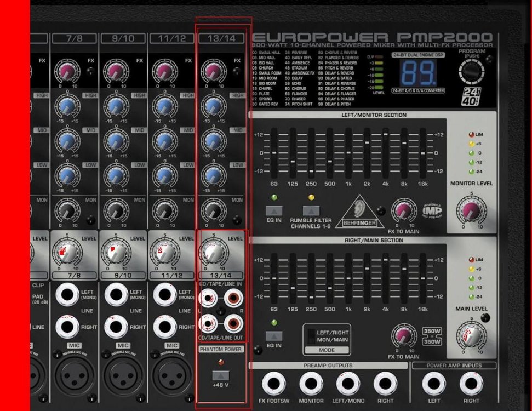Toggle EQ IN in Right/Main section
Image resolution: width=532 pixels, height=411 pixels.
[x=274, y=336]
